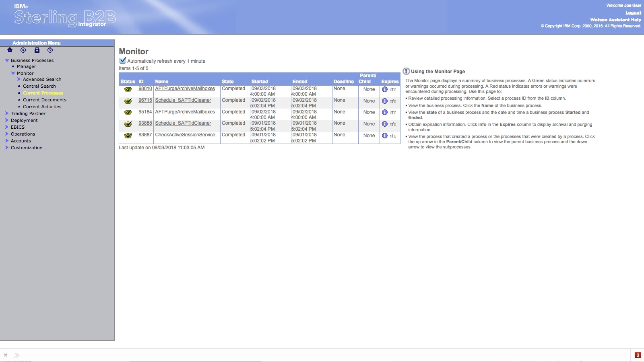Click the wheel icon beside the Home icon

click(23, 50)
